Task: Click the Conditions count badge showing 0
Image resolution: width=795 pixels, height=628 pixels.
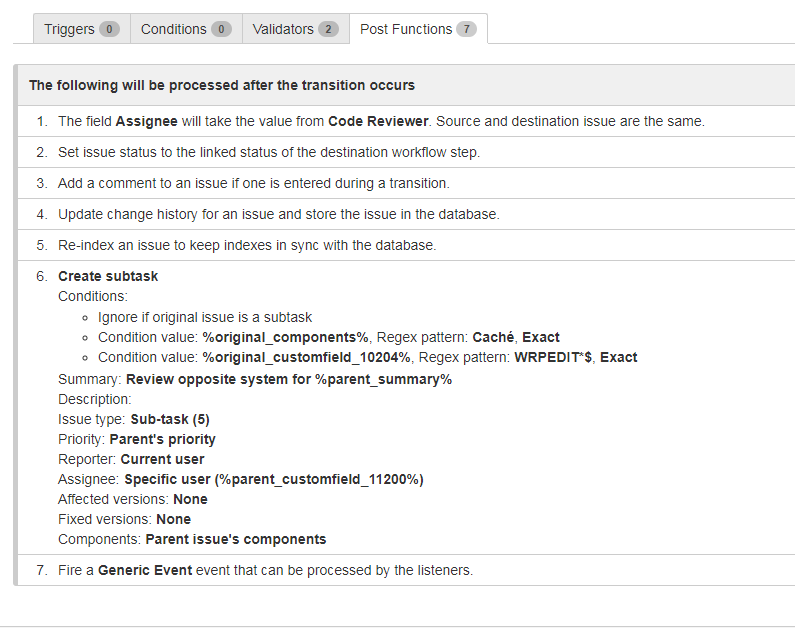Action: click(x=221, y=30)
